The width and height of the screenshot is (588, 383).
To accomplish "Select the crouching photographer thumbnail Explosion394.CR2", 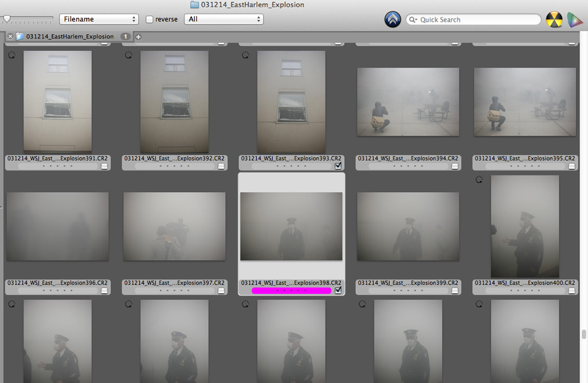I will 408,102.
